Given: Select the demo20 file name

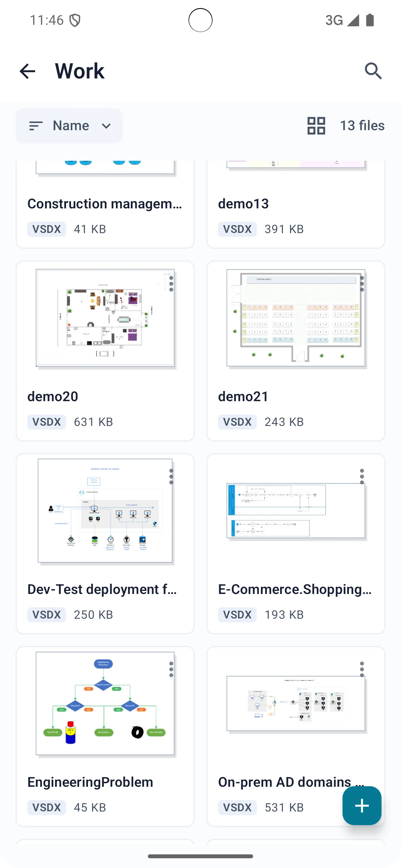Looking at the screenshot, I should point(53,397).
